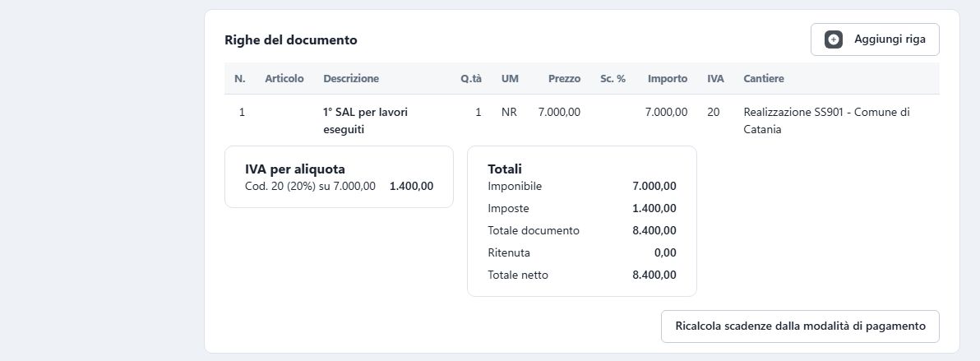Image resolution: width=980 pixels, height=361 pixels.
Task: Click the Totale netto label
Action: (x=518, y=275)
